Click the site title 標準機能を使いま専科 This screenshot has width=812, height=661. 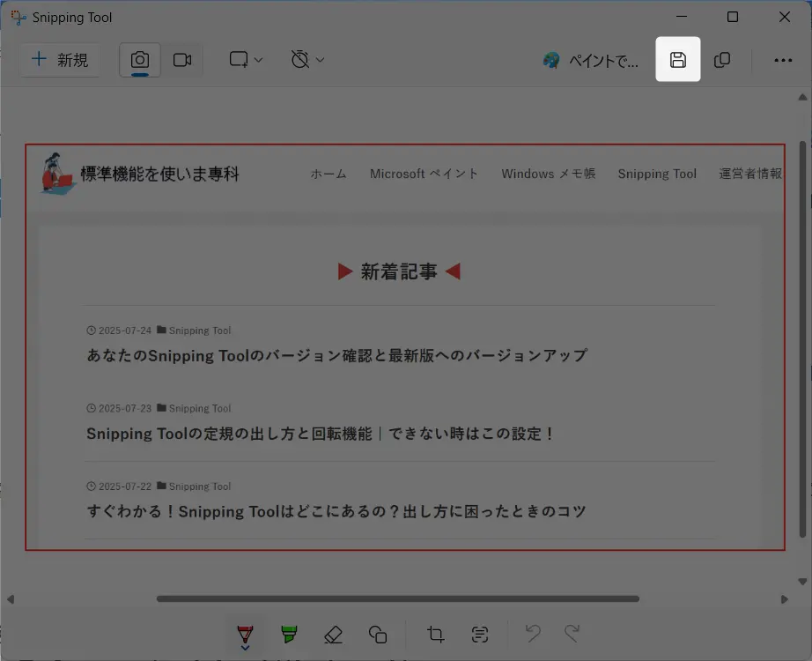[x=160, y=175]
